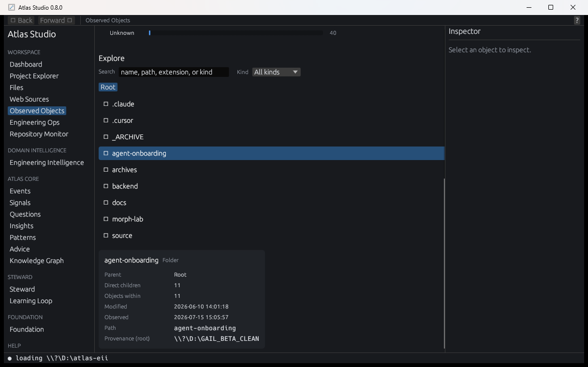Image resolution: width=588 pixels, height=367 pixels.
Task: Click the Observed Objects breadcrumb title
Action: tap(108, 20)
